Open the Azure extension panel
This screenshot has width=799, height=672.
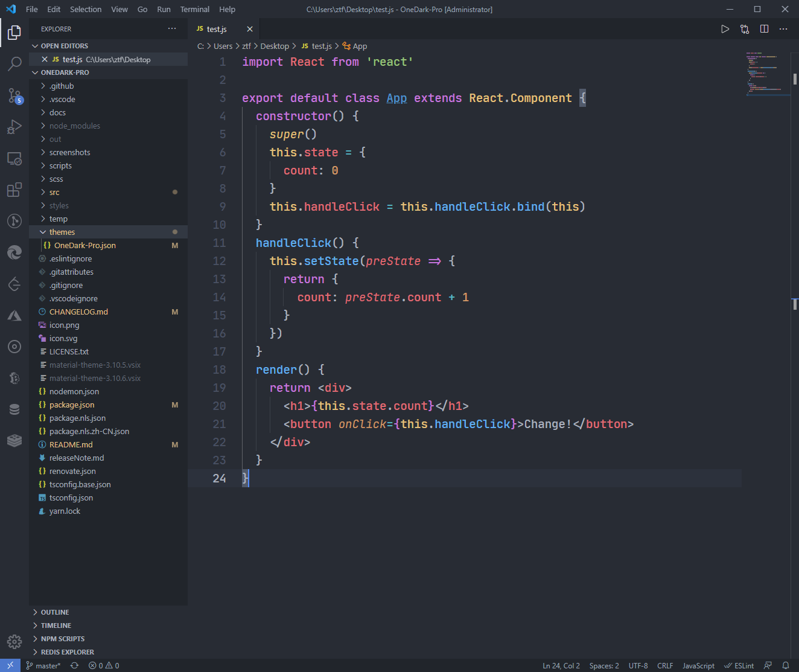(14, 315)
